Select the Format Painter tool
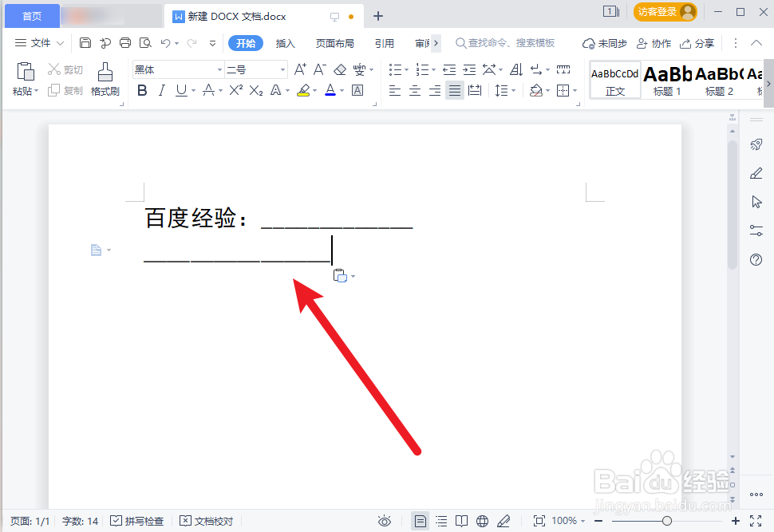774x532 pixels. (105, 80)
